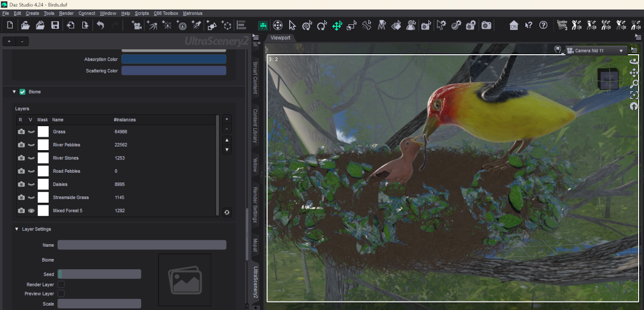The image size is (644, 310).
Task: Toggle visibility of Road Pebbles layer
Action: click(31, 171)
